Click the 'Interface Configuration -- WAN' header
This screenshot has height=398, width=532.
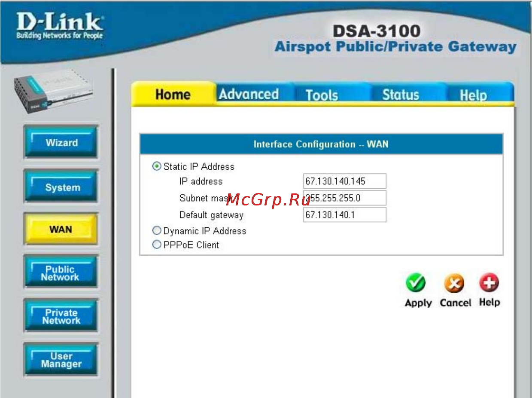click(321, 144)
